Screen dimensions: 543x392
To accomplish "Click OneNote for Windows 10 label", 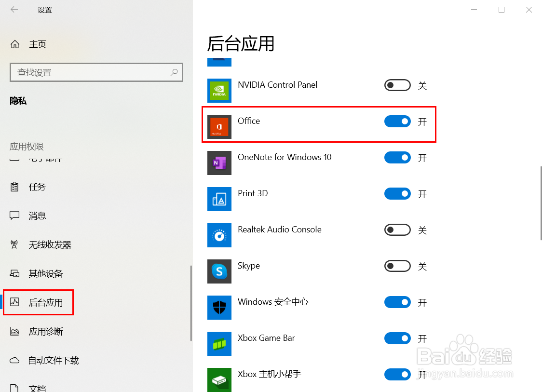I will (285, 157).
